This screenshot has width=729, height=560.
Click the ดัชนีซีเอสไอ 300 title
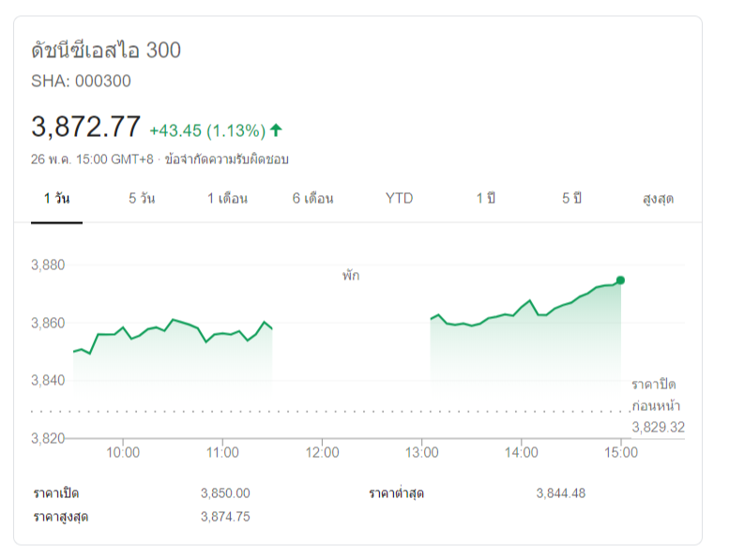pyautogui.click(x=106, y=51)
